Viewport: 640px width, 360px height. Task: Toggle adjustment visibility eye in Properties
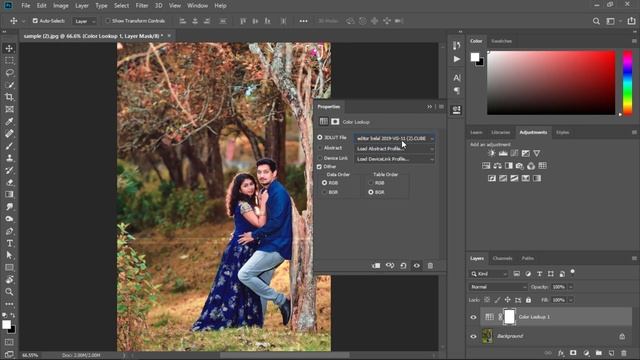click(417, 266)
